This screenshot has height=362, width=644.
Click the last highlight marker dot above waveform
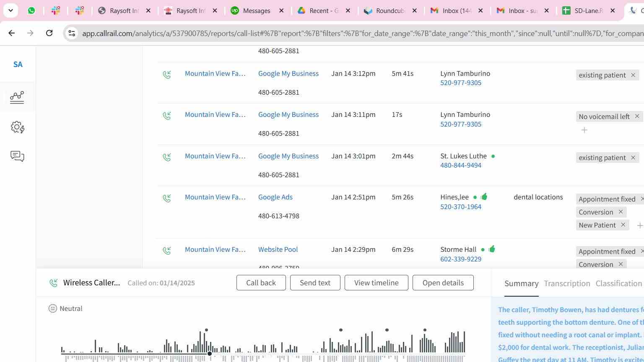tap(425, 330)
